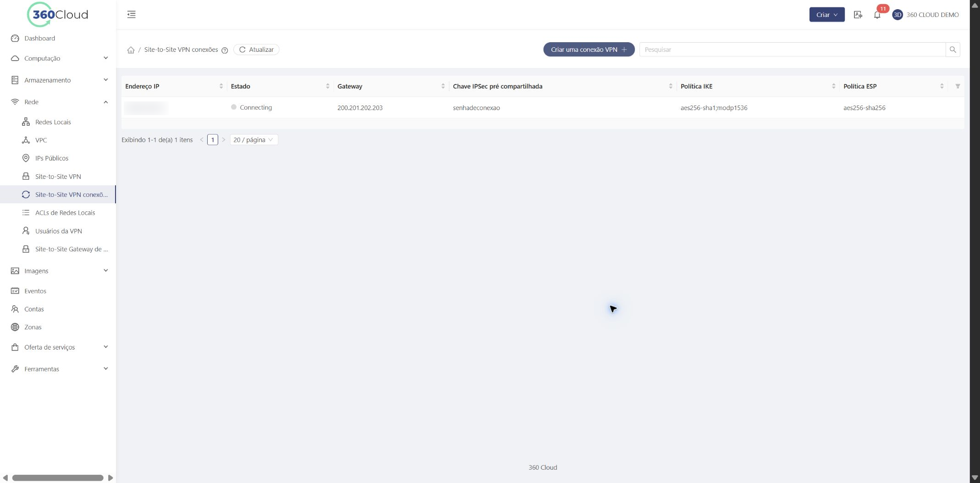Open Redes Locais in the sidebar
The image size is (980, 483).
[58, 122]
